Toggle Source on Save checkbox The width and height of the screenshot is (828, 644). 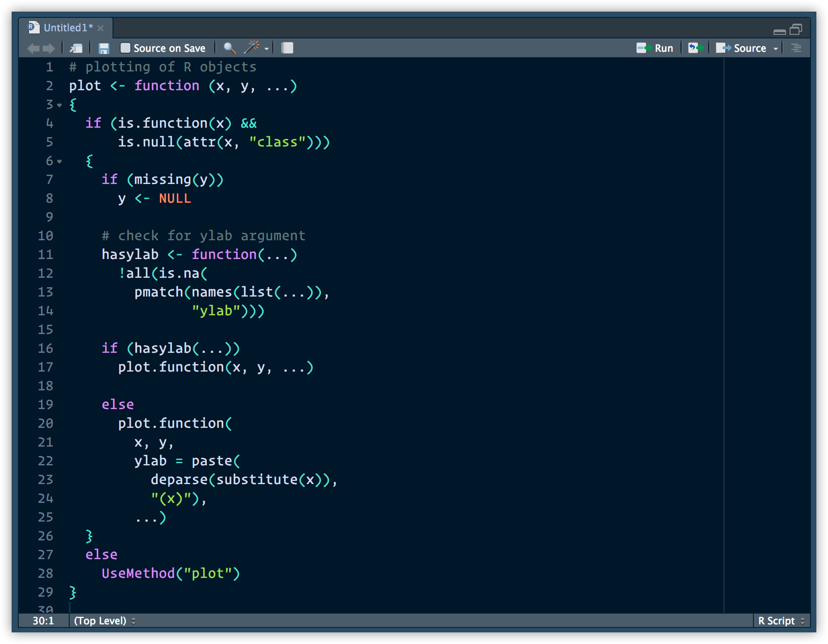125,48
